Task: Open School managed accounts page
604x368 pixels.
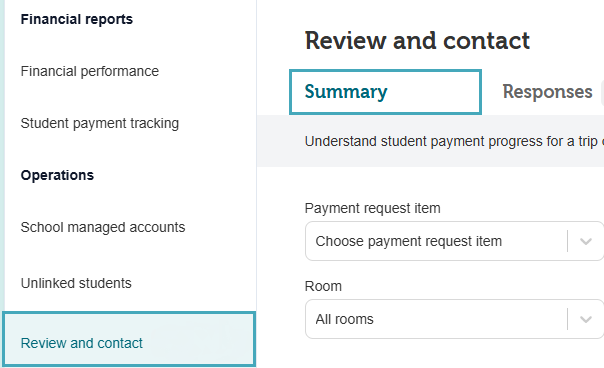Action: [x=103, y=227]
